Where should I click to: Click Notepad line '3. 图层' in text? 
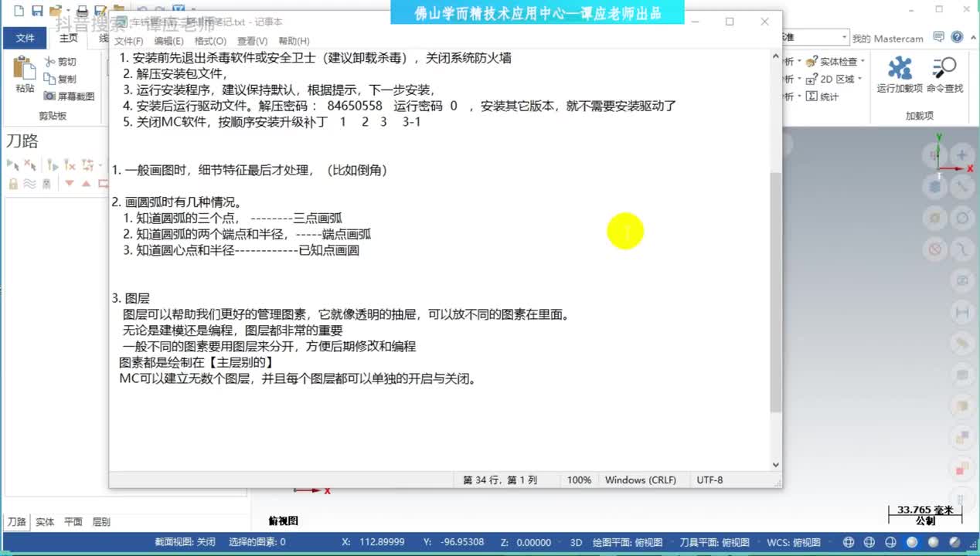click(131, 298)
